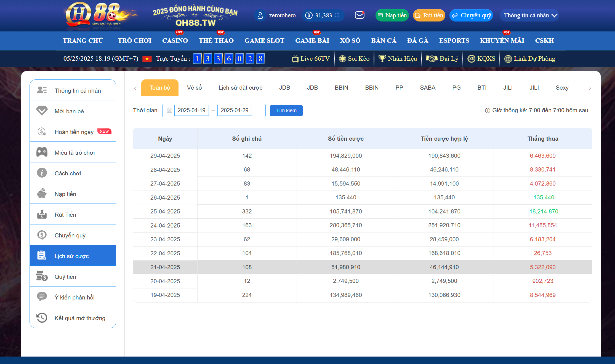Screen dimensions: 615x364
Task: Select the SABA provider tab
Action: click(427, 88)
